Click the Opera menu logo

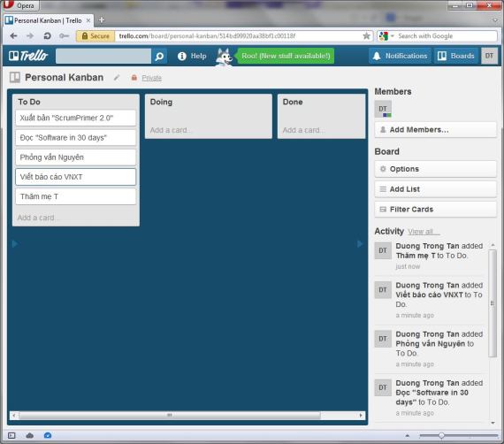pyautogui.click(x=9, y=4)
